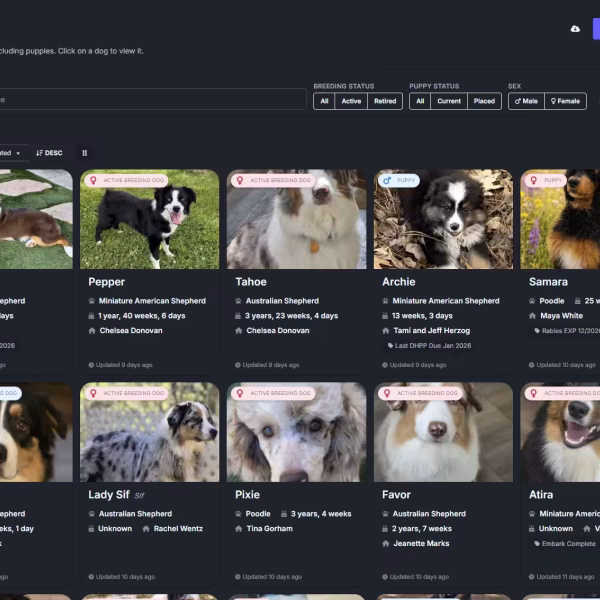600x600 pixels.
Task: Click Archie's male Puppy badge
Action: click(399, 180)
